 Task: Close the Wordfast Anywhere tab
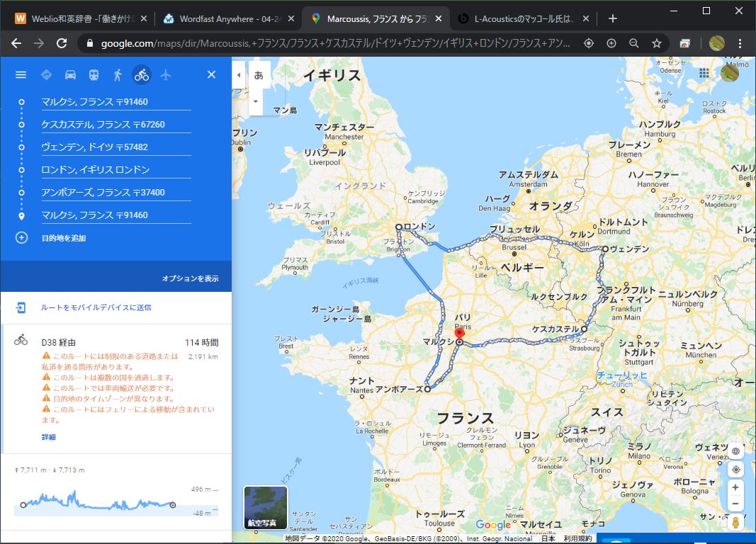[291, 19]
